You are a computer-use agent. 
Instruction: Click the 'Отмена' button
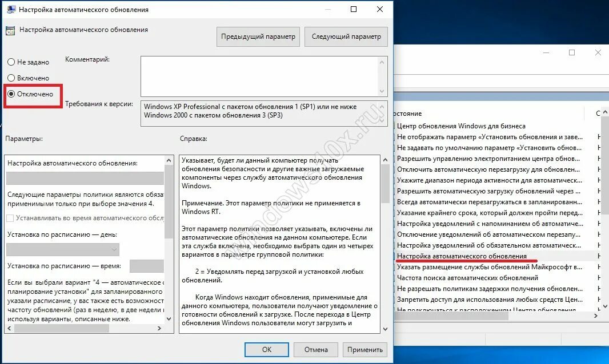click(316, 350)
